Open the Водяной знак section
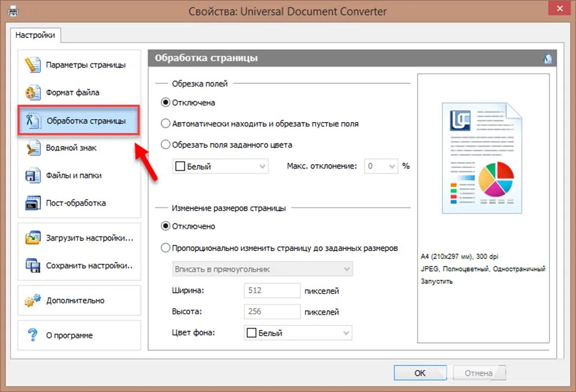The height and width of the screenshot is (392, 576). [x=79, y=148]
